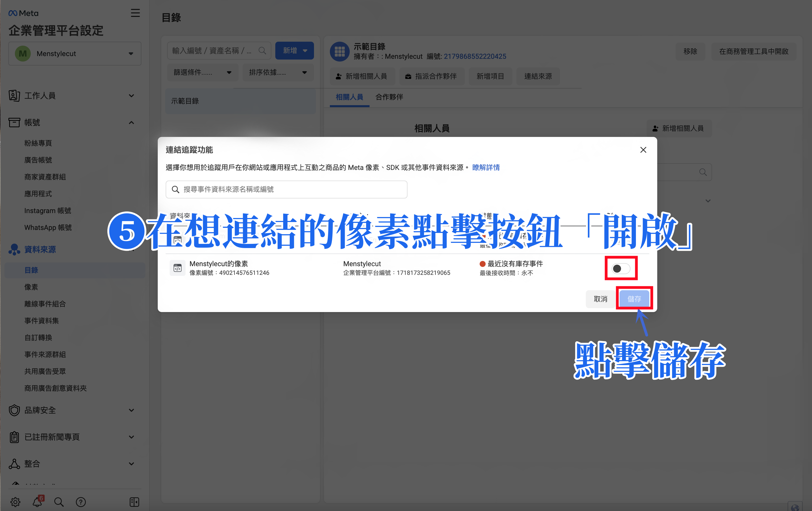The width and height of the screenshot is (812, 511).
Task: Open 粉絲專頁 in the sidebar
Action: 38,143
